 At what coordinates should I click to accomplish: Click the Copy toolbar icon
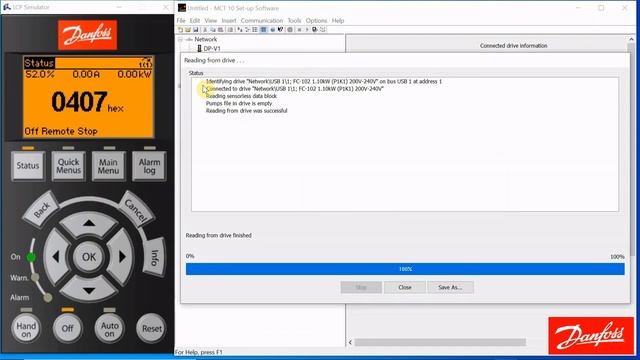[x=213, y=29]
